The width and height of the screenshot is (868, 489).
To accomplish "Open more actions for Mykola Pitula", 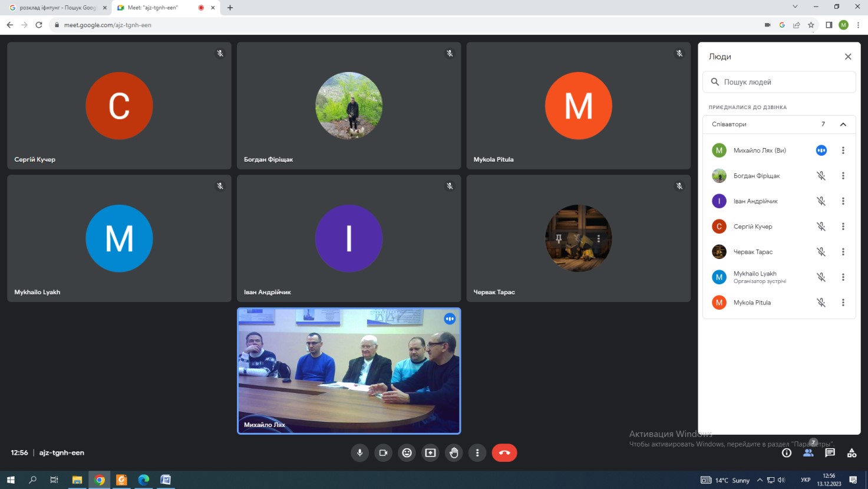I will click(x=843, y=303).
